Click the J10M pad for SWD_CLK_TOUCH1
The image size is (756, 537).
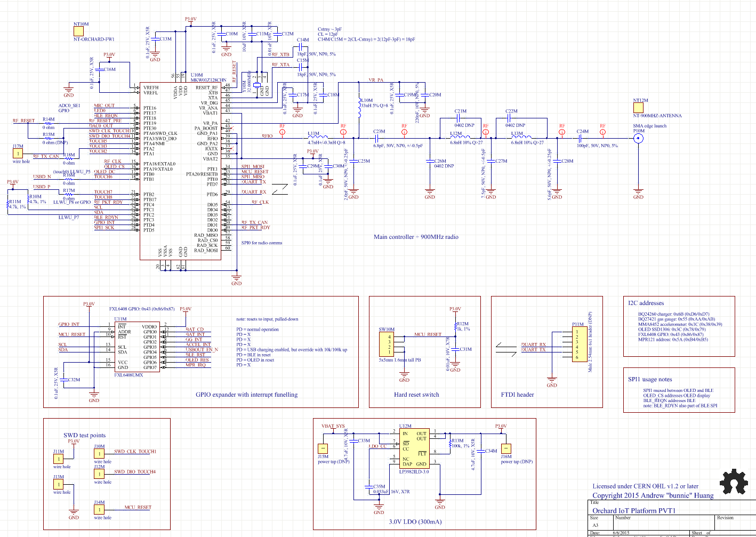click(100, 454)
